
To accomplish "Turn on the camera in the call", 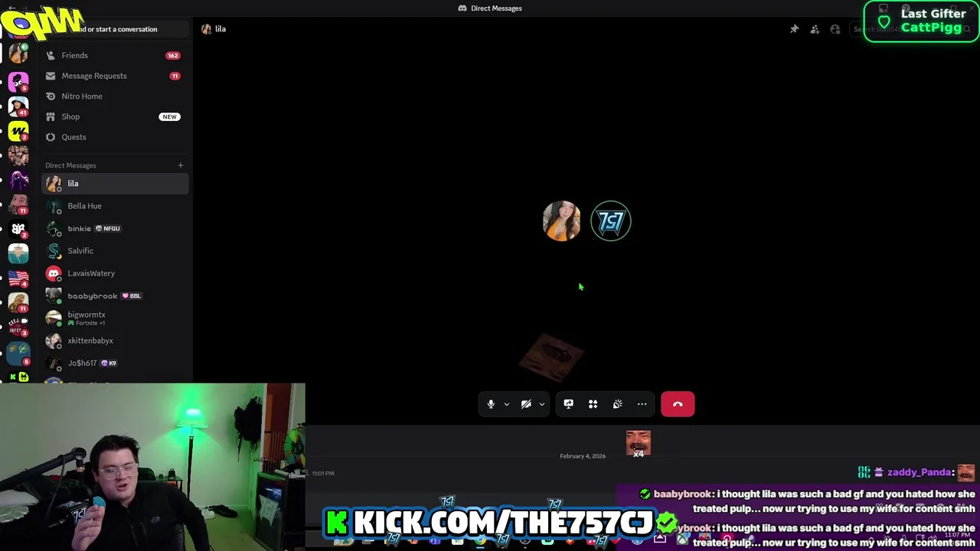I will pyautogui.click(x=526, y=404).
